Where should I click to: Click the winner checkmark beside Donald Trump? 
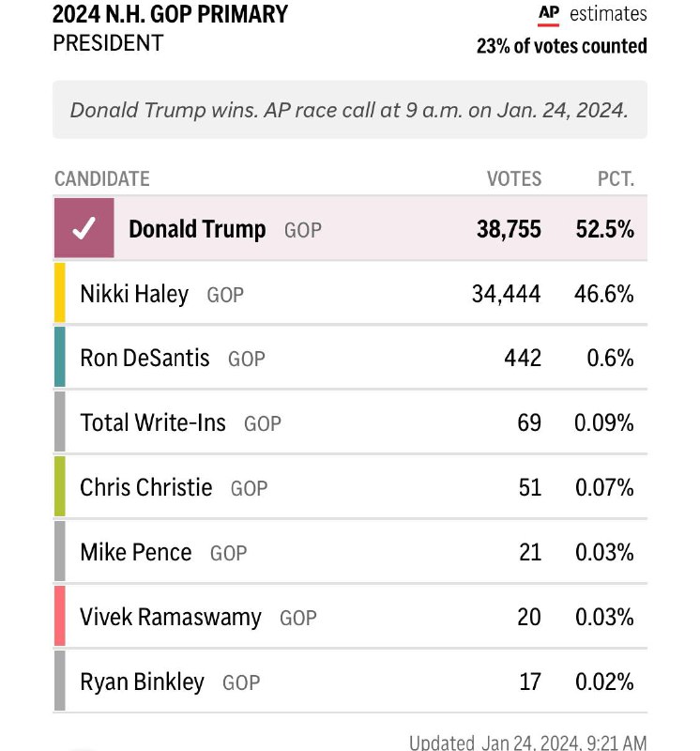[84, 229]
